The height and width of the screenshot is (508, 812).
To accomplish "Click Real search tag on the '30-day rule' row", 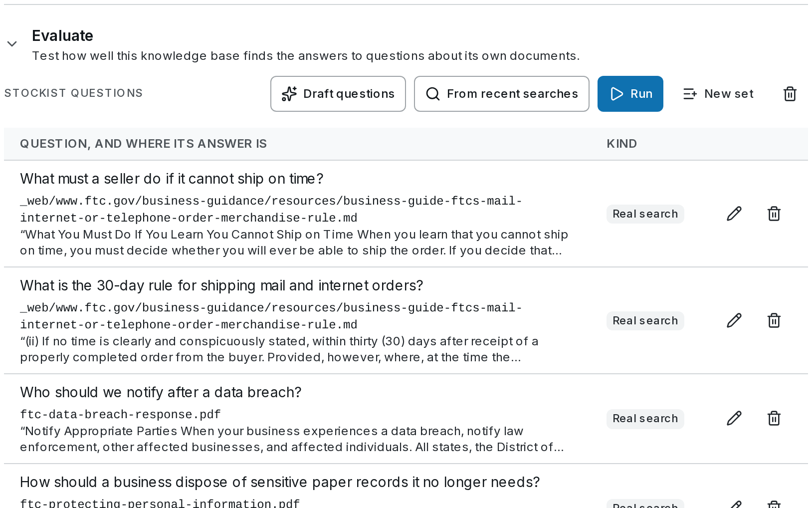I will click(645, 320).
